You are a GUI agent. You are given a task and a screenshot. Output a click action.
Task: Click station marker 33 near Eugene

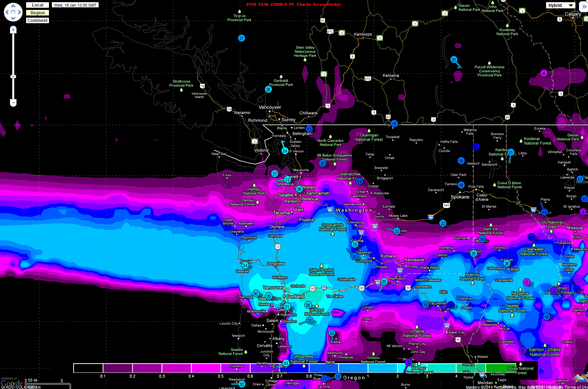[286, 364]
